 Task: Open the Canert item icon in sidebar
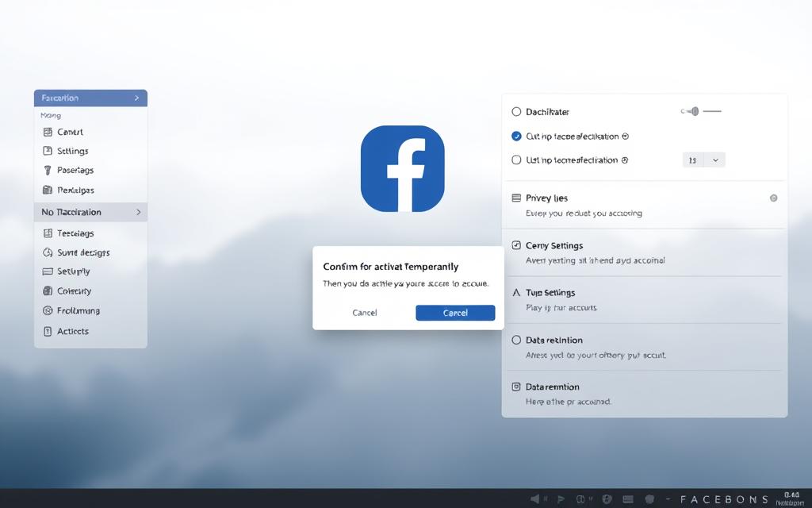(x=48, y=132)
